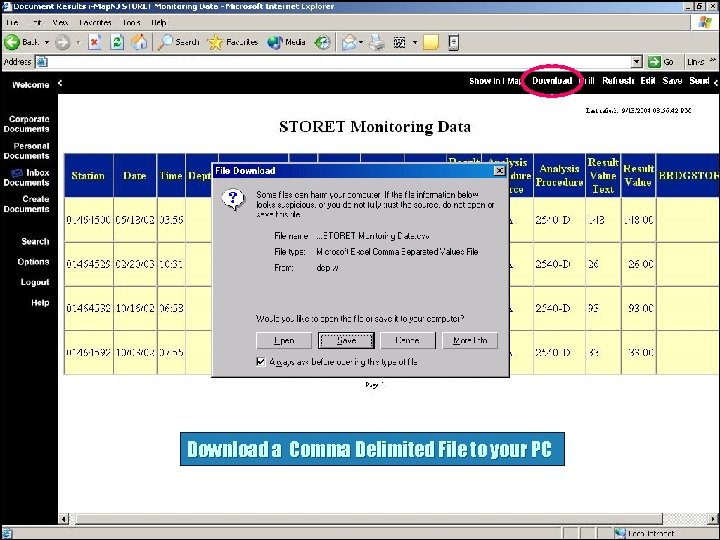Click the Messenger toolbar icon
The height and width of the screenshot is (540, 720).
point(453,42)
